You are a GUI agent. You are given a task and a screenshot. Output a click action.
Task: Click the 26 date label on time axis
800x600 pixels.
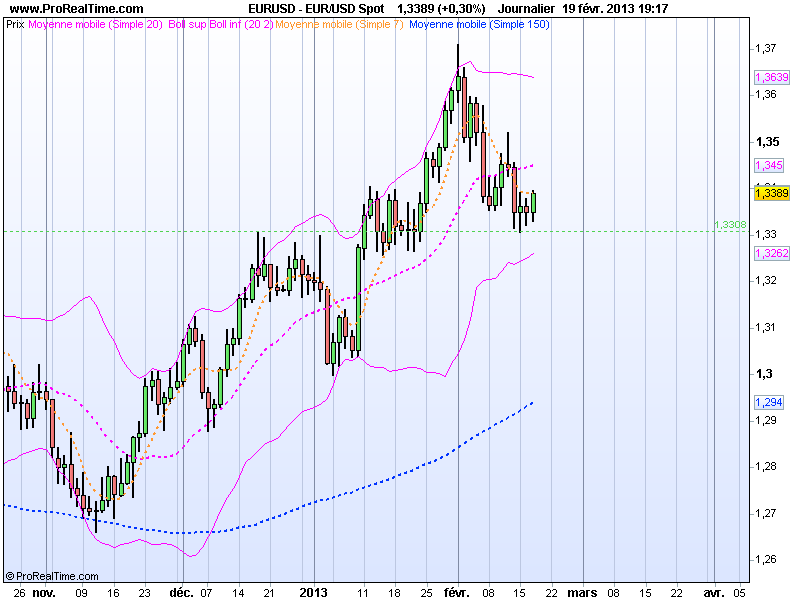coord(19,593)
